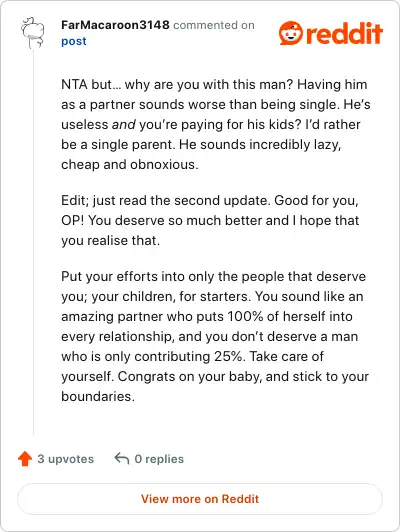
Task: Click the "reddit" wordmark text
Action: click(344, 33)
